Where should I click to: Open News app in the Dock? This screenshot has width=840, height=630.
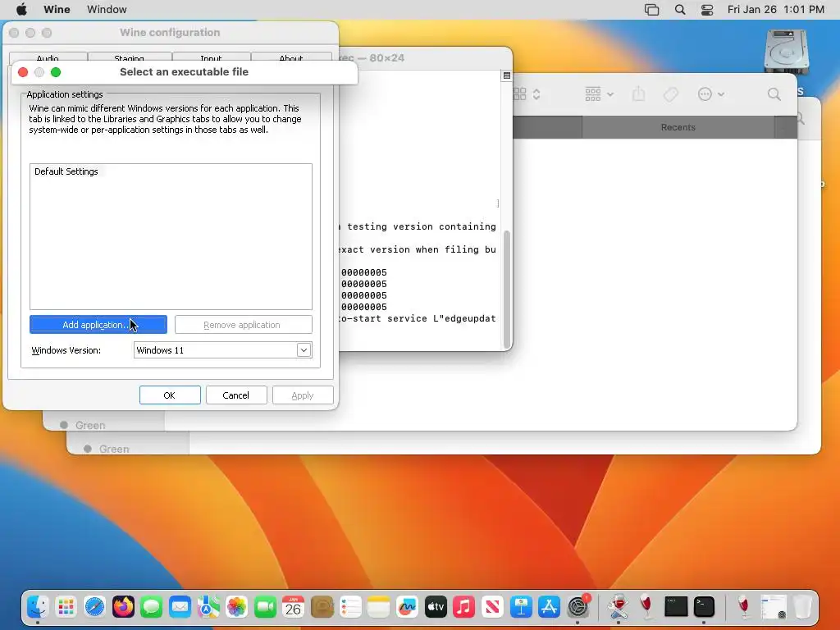(x=492, y=607)
